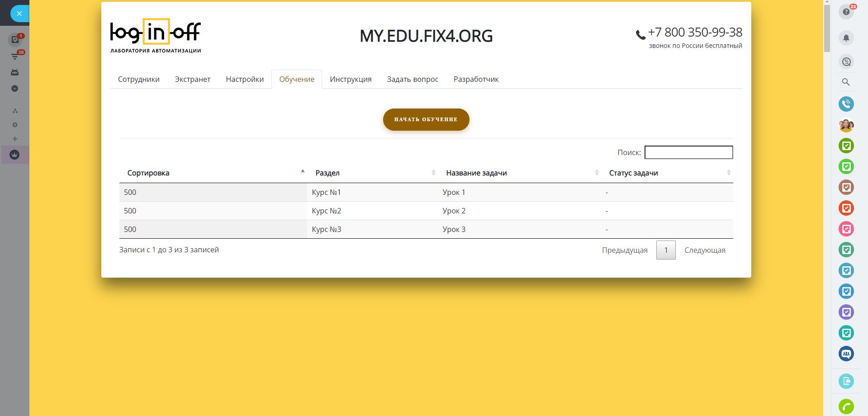Open the robot icon in left sidebar
The image size is (868, 416).
14,72
